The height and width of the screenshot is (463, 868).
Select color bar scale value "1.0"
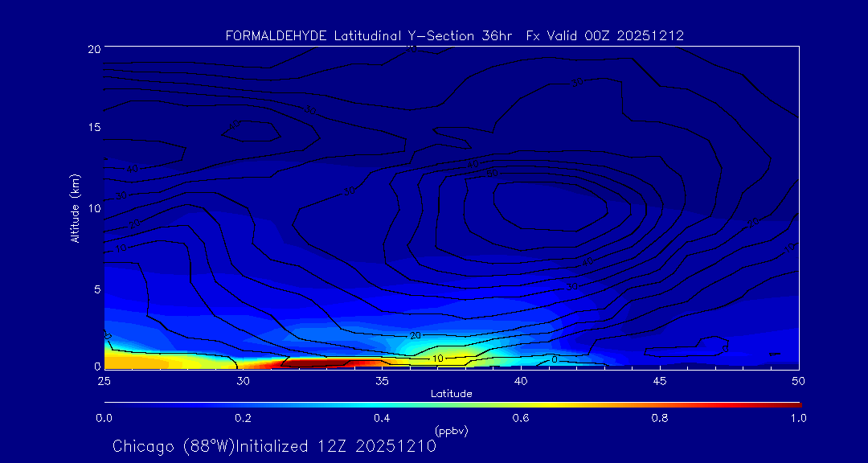pyautogui.click(x=798, y=418)
